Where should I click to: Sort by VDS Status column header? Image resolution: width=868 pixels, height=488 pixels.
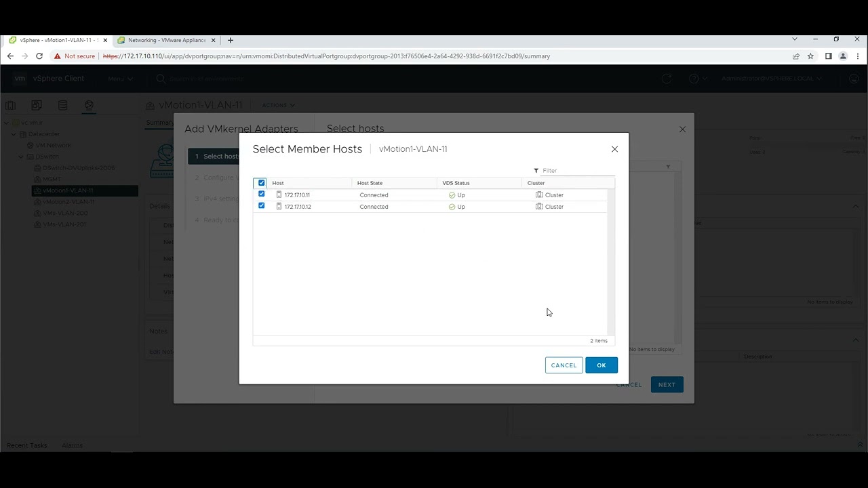(456, 183)
